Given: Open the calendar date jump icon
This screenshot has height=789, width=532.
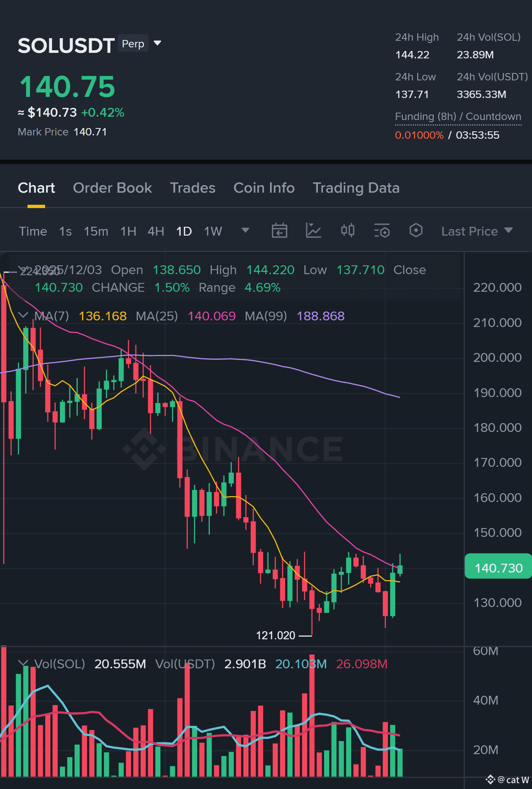Looking at the screenshot, I should pos(279,231).
